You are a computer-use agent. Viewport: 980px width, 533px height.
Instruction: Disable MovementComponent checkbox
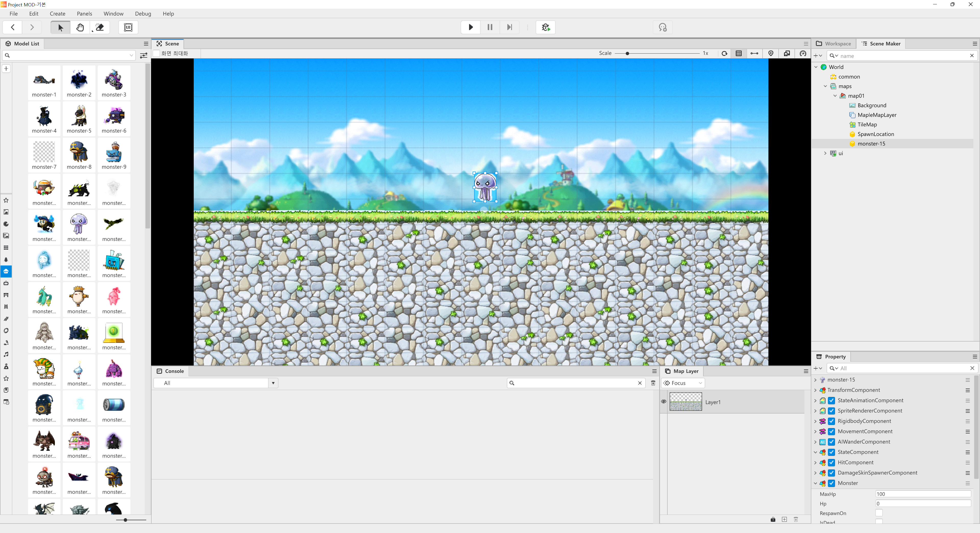click(x=832, y=431)
